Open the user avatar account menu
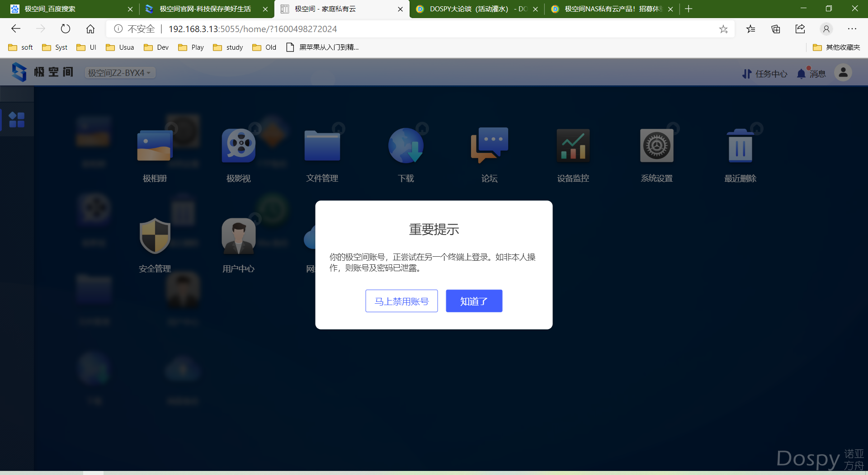Image resolution: width=868 pixels, height=475 pixels. point(843,73)
